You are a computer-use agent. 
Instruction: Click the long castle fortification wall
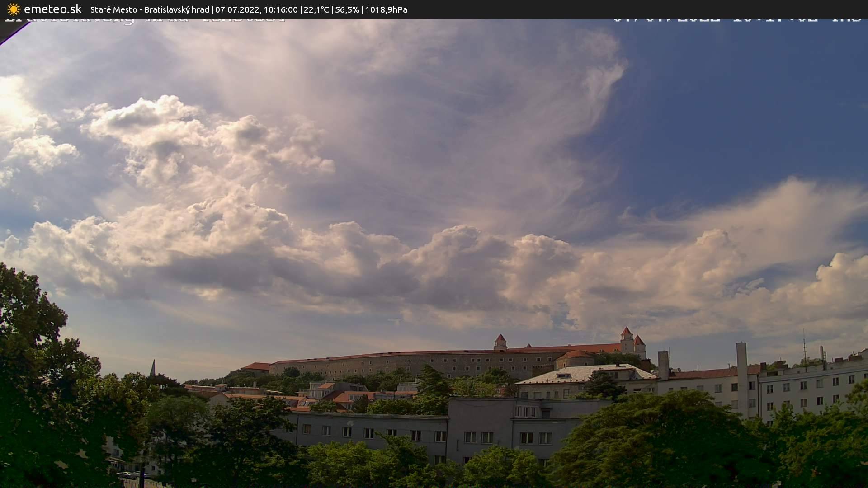point(407,363)
